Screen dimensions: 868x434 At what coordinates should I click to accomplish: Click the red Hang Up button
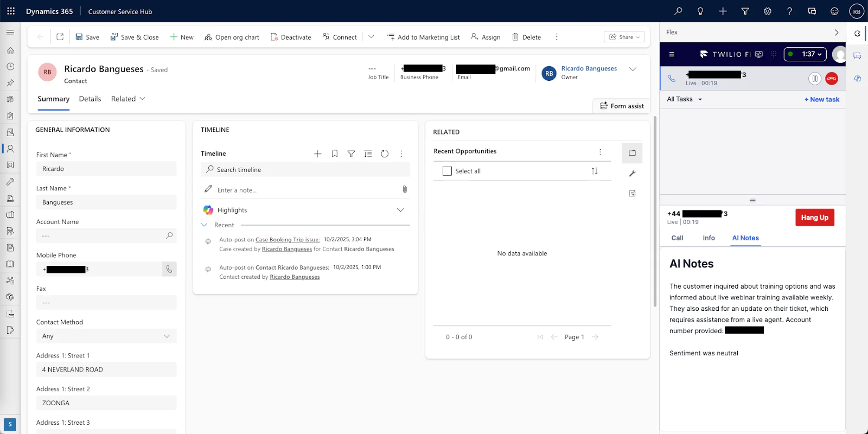tap(815, 218)
